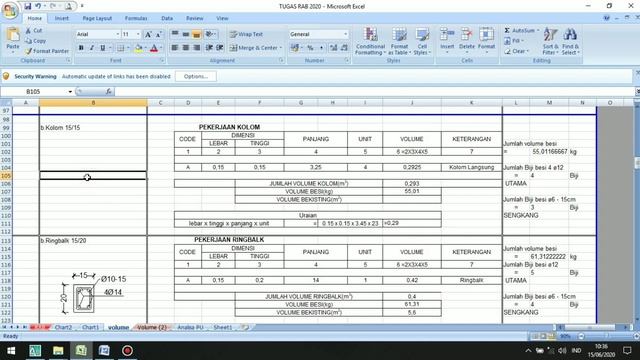Apply the yellow Fill Color swatch
Image resolution: width=640 pixels, height=360 pixels.
pyautogui.click(x=139, y=48)
